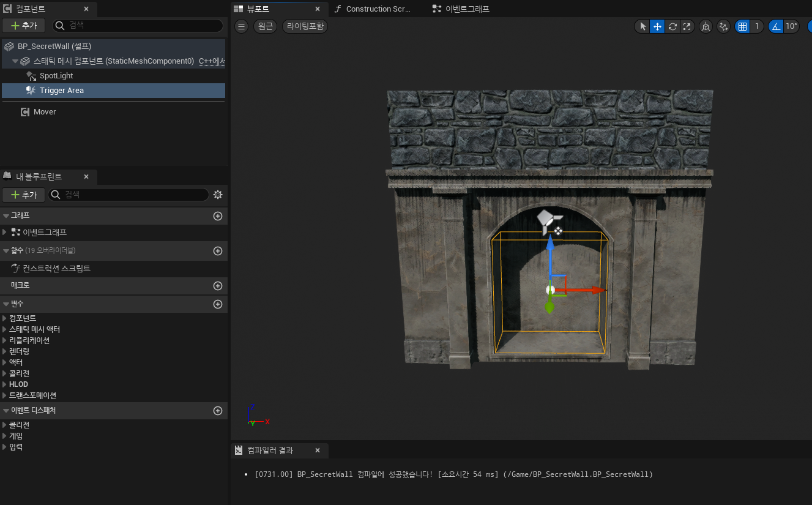
Task: Close the 컴포넌트 panel tab
Action: click(86, 9)
